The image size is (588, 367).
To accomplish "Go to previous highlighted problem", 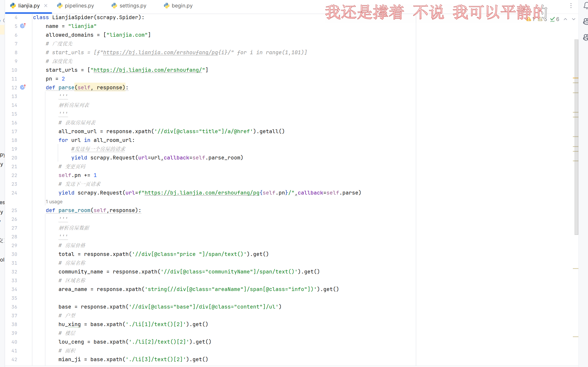I will (x=565, y=19).
